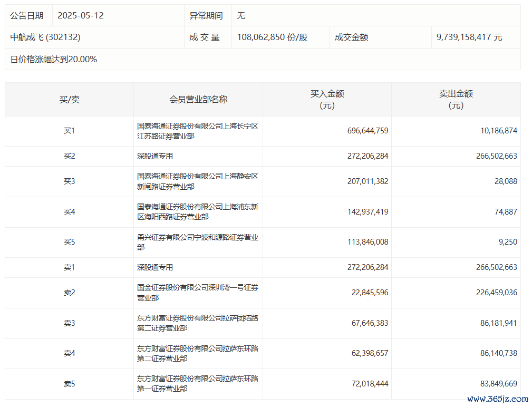Select buy amount 696,644,759
The image size is (532, 407).
click(x=368, y=131)
